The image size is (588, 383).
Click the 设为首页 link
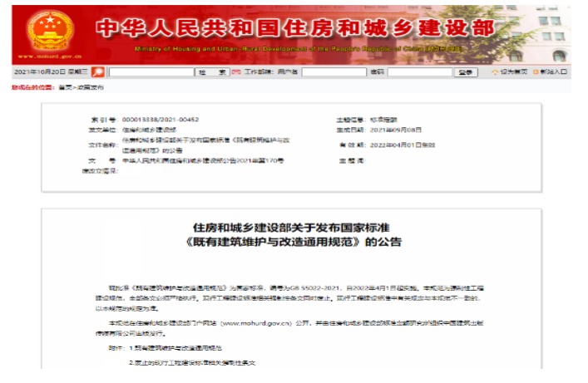513,71
